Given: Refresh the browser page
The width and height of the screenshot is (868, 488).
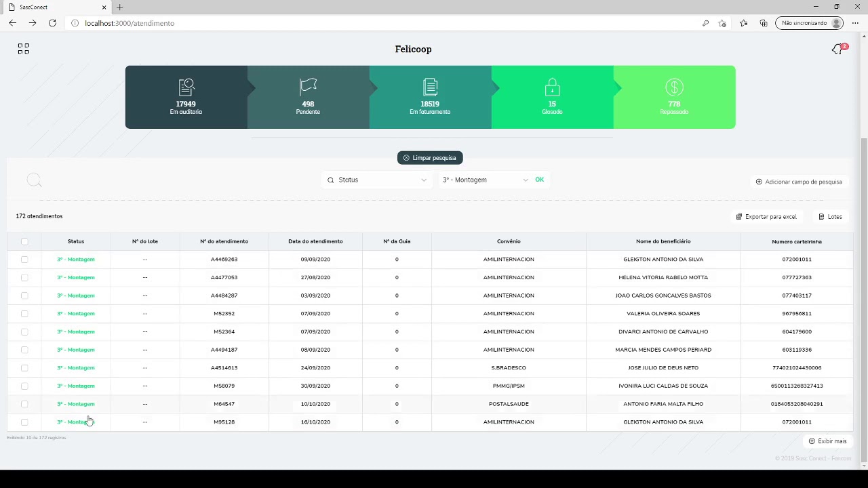Looking at the screenshot, I should point(52,23).
